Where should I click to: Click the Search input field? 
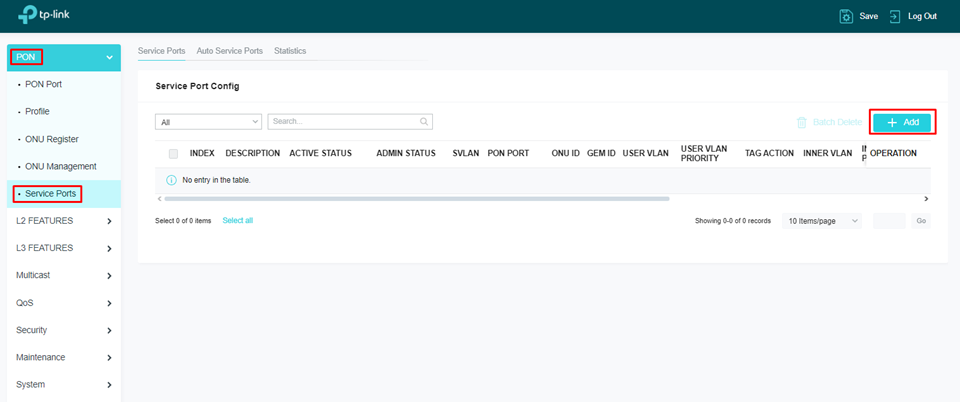[343, 122]
